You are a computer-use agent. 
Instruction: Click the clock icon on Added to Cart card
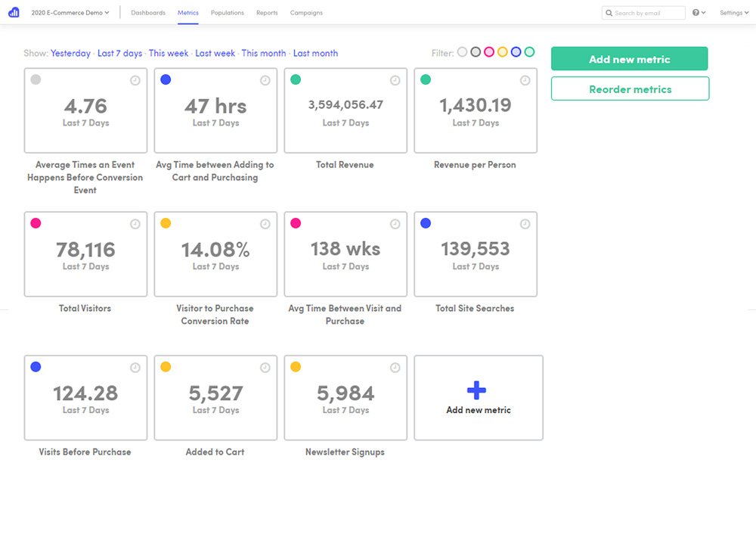[265, 368]
